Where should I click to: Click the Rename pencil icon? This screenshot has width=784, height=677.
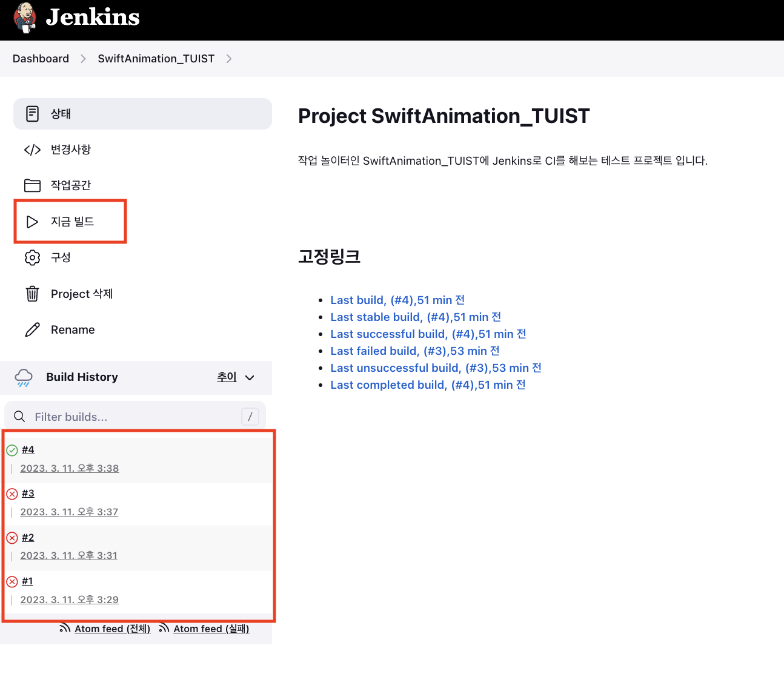click(32, 329)
